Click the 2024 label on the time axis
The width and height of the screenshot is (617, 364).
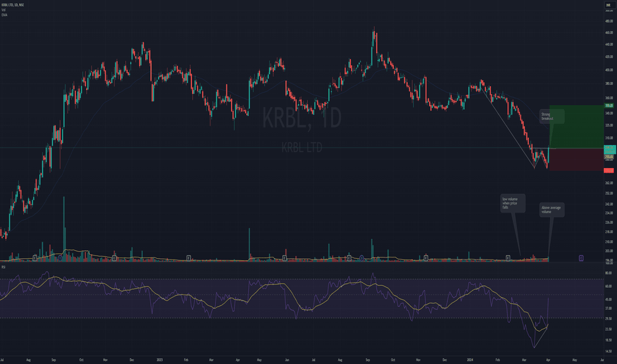coord(470,359)
